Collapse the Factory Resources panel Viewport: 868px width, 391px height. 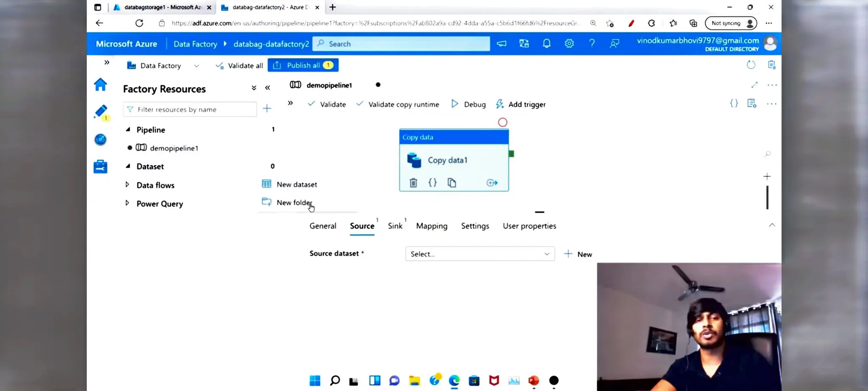click(x=267, y=88)
